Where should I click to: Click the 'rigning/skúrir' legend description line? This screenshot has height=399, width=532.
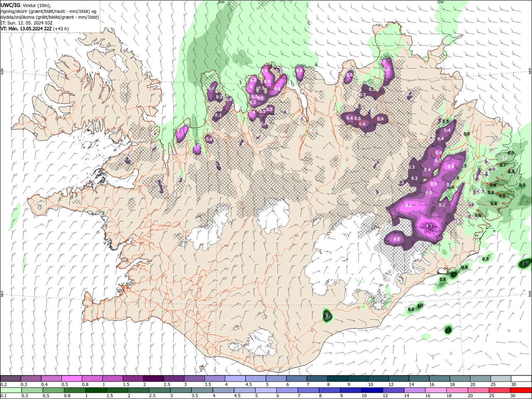point(49,11)
